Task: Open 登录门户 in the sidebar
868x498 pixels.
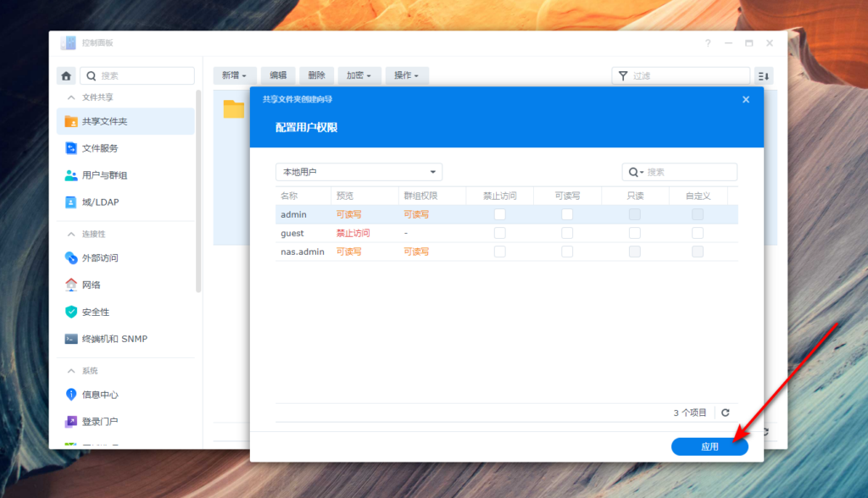Action: (125, 422)
